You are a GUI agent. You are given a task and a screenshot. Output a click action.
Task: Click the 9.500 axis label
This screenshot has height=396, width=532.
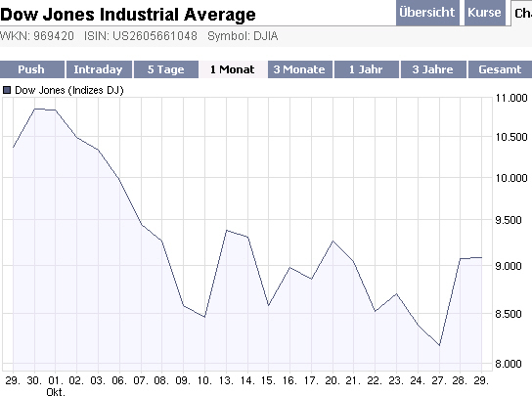pos(509,220)
